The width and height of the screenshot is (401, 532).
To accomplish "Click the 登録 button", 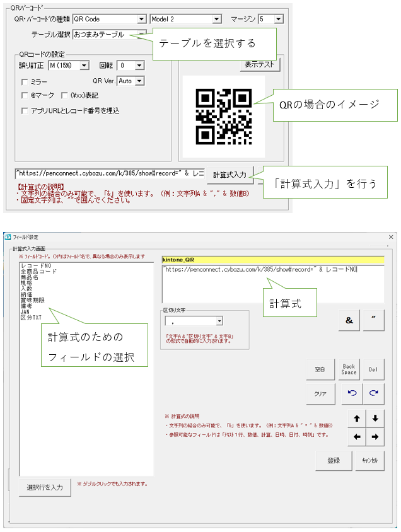I will tap(334, 460).
